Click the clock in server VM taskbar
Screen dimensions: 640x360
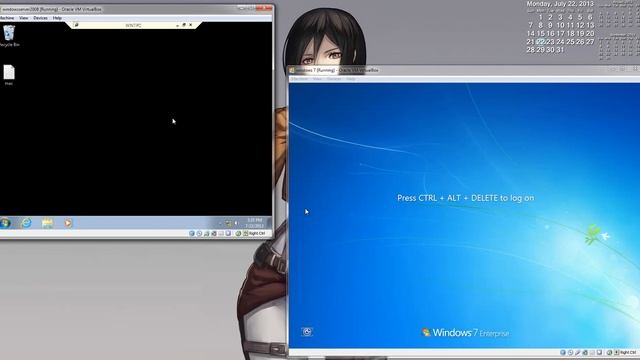255,223
